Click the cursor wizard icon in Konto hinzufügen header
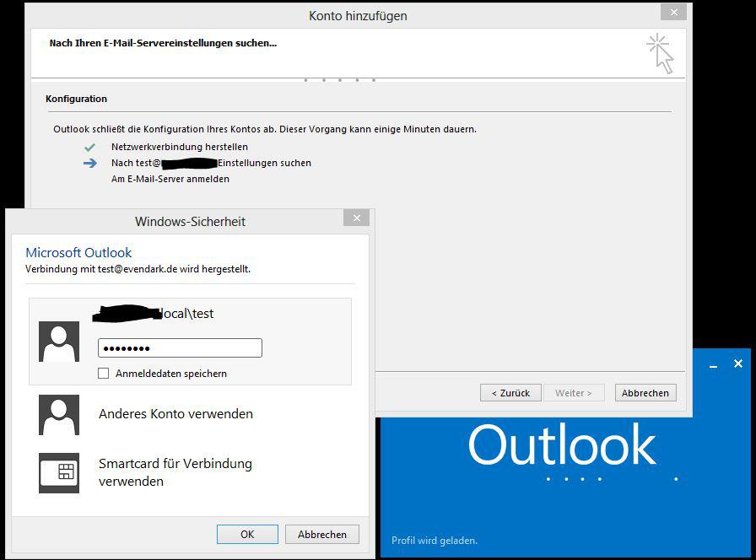The image size is (756, 560). click(x=661, y=53)
